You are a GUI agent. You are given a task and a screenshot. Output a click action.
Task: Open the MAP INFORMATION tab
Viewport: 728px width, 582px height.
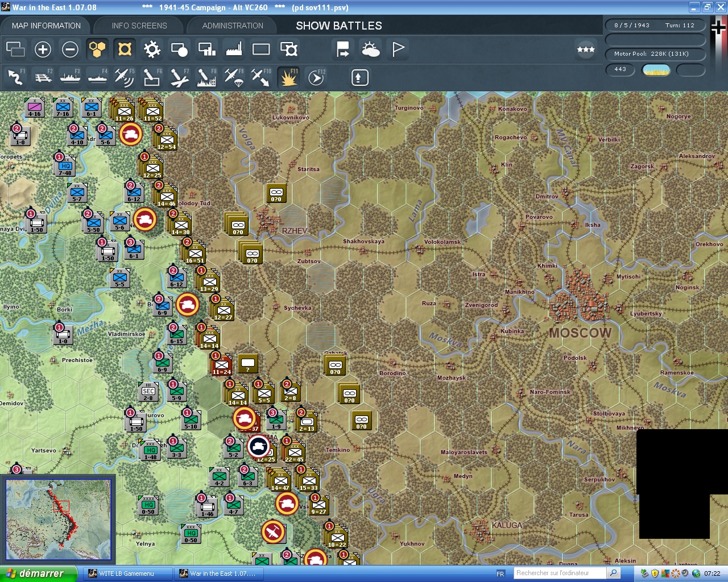coord(46,26)
